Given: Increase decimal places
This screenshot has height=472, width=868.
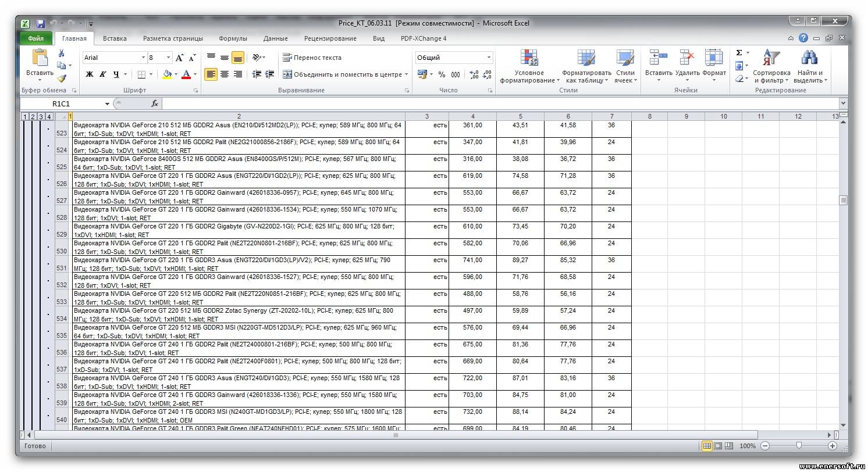Looking at the screenshot, I should tap(474, 74).
